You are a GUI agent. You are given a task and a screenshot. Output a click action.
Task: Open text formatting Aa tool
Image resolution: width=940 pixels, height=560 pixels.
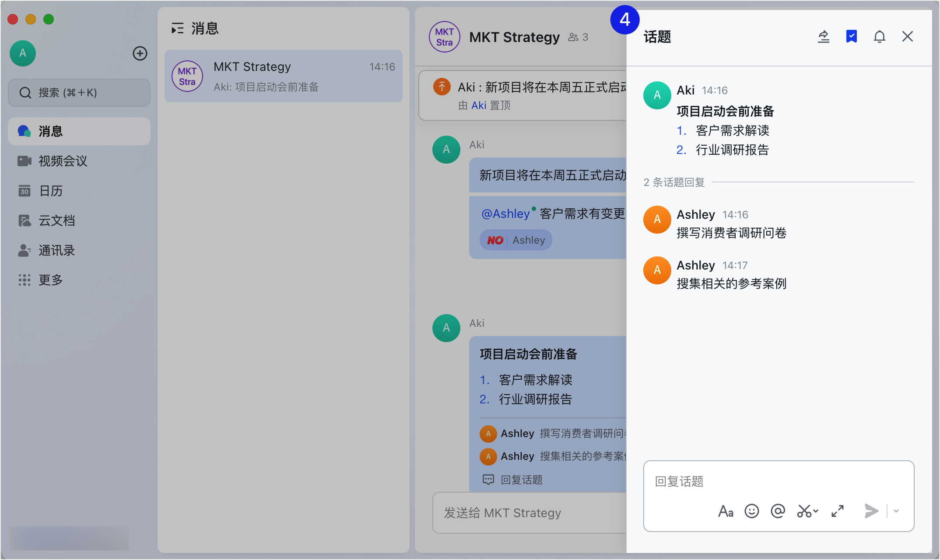726,511
